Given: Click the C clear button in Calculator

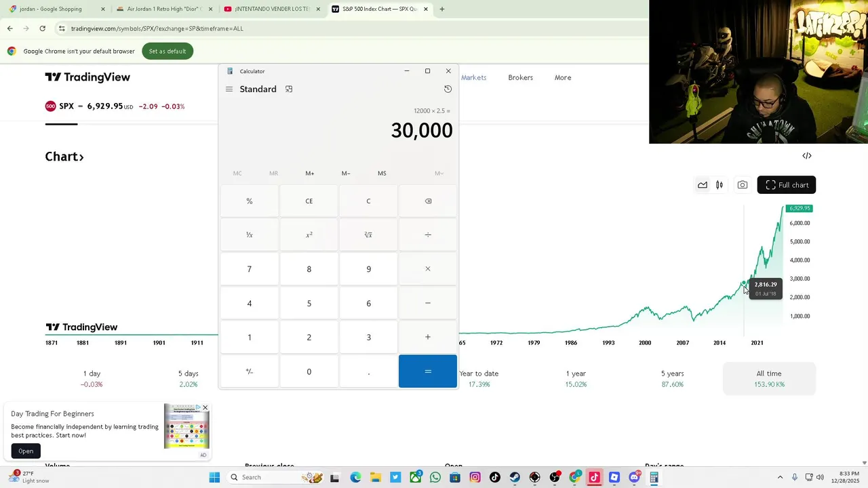Looking at the screenshot, I should coord(368,201).
